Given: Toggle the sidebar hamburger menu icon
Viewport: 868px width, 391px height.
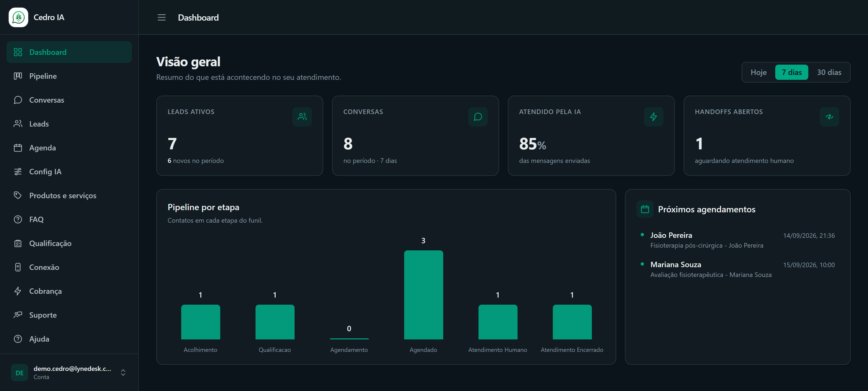Looking at the screenshot, I should 161,17.
